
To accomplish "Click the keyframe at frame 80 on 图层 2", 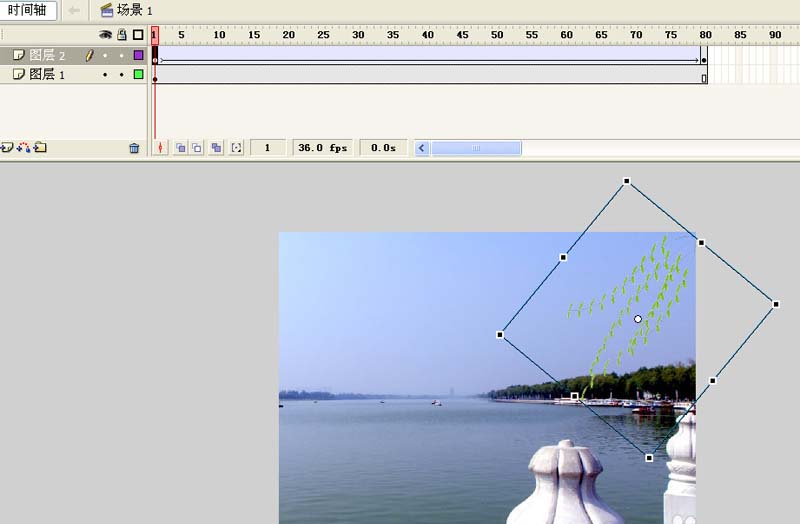I will pos(704,60).
